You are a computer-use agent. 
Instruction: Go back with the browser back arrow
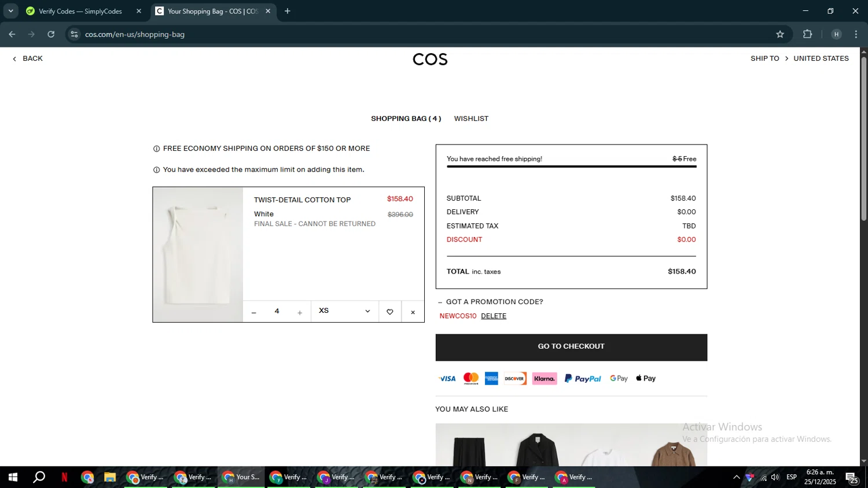point(12,34)
